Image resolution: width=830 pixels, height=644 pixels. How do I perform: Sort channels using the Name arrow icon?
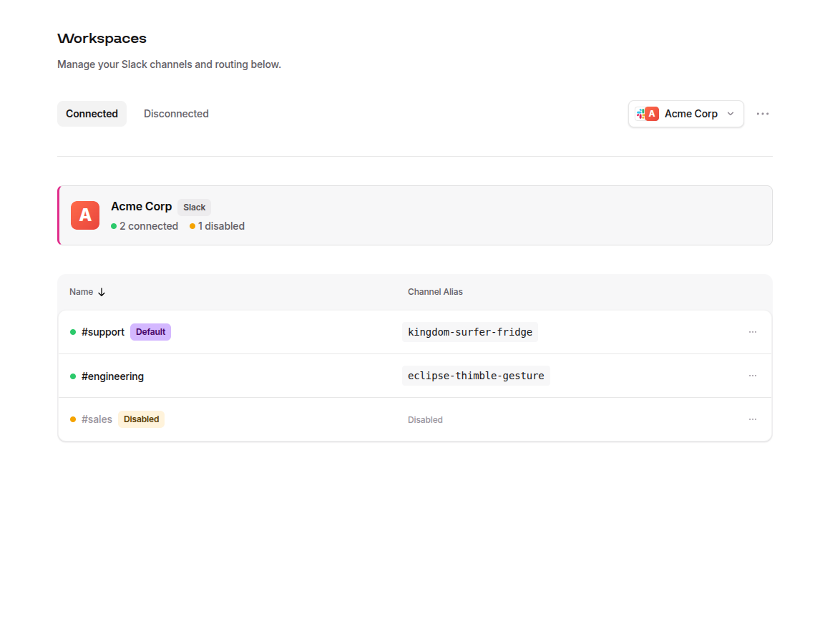[x=102, y=292]
